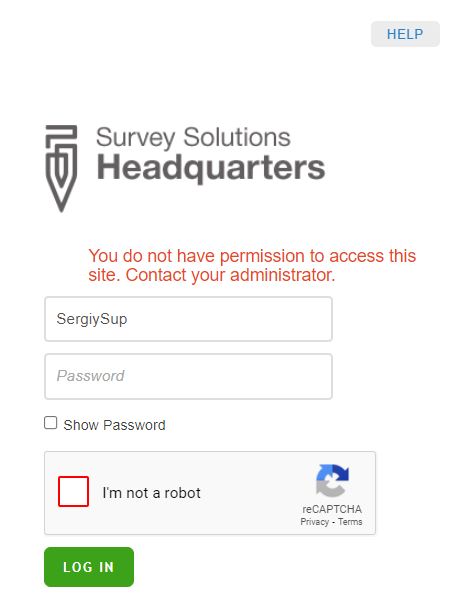Open the HELP page
This screenshot has height=614, width=469.
405,34
